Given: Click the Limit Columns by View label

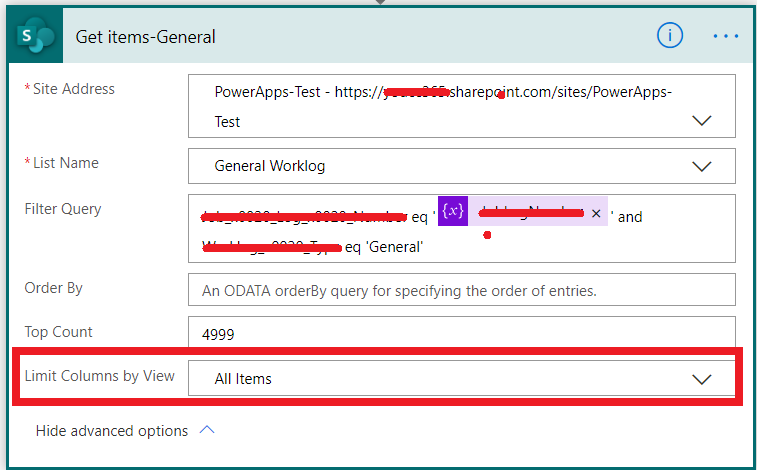Looking at the screenshot, I should (100, 376).
